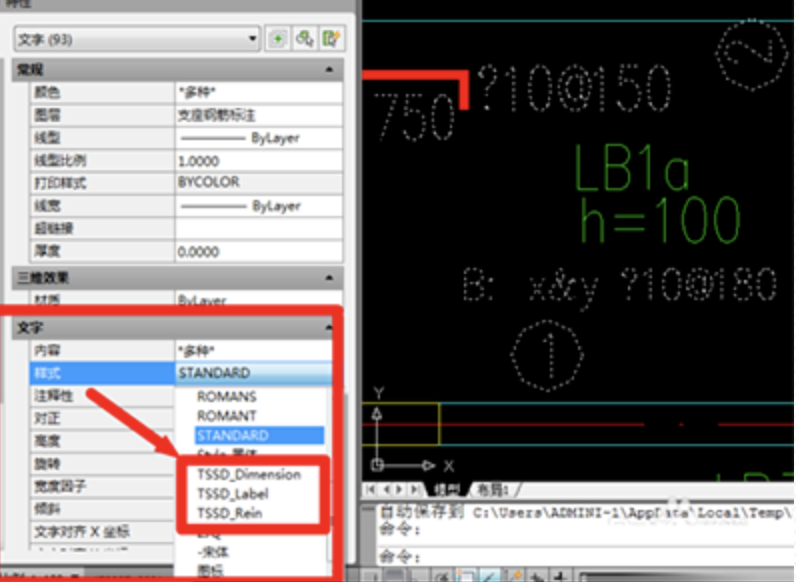Jump to last layout tab arrow
This screenshot has height=582, width=796.
click(415, 490)
